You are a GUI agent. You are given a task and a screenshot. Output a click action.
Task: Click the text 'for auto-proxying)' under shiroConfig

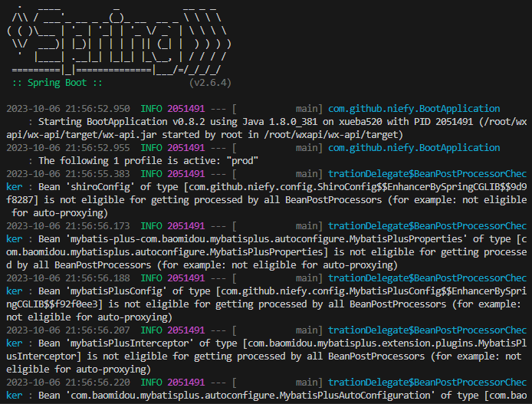coord(60,213)
